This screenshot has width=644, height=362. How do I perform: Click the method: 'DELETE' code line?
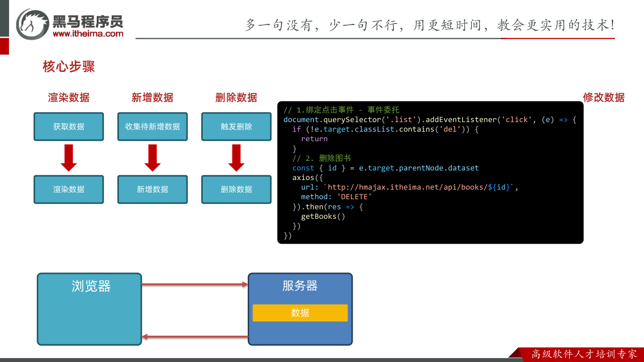[336, 197]
